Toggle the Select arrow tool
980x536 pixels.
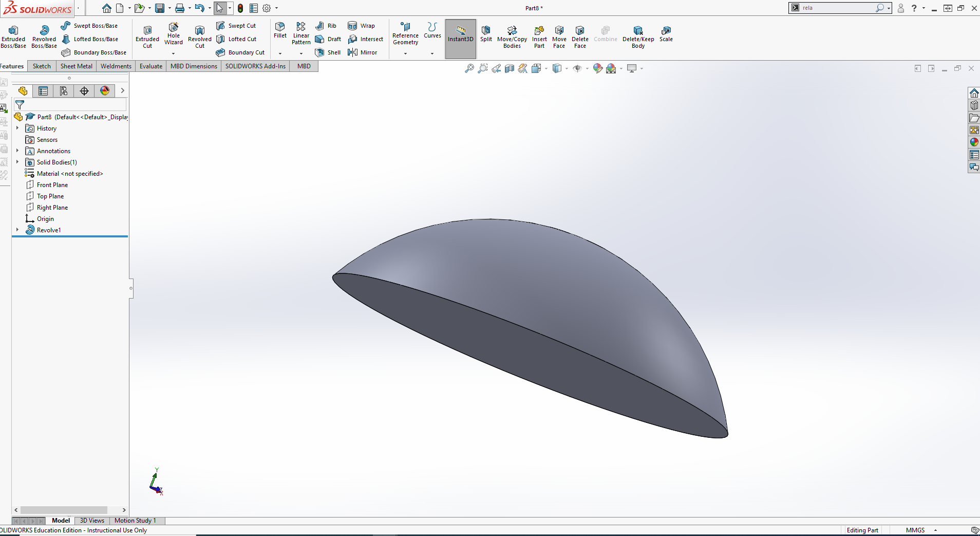220,8
